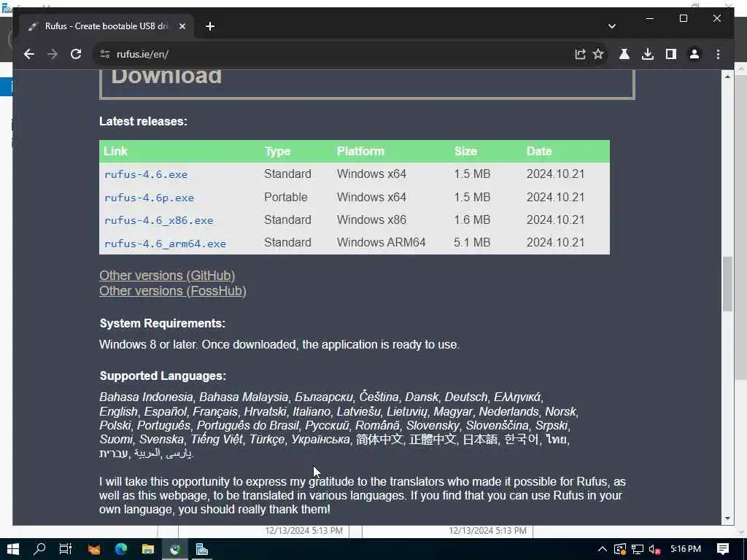747x560 pixels.
Task: Click the Platform column header
Action: pyautogui.click(x=360, y=152)
